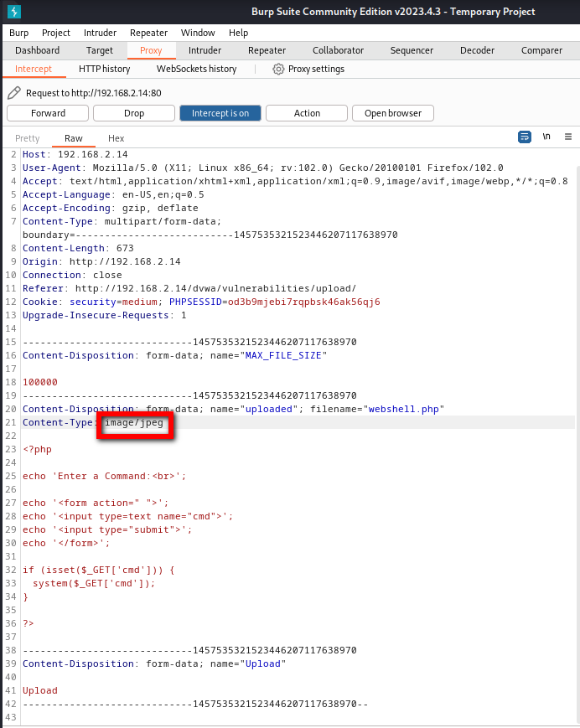Open the WebSockets history sub-tab

point(196,70)
